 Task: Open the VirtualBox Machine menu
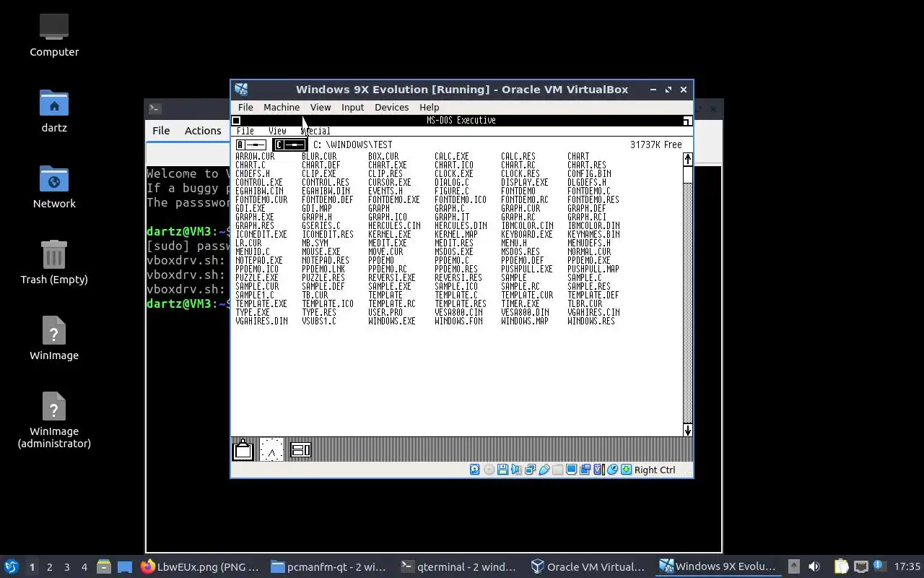tap(282, 107)
